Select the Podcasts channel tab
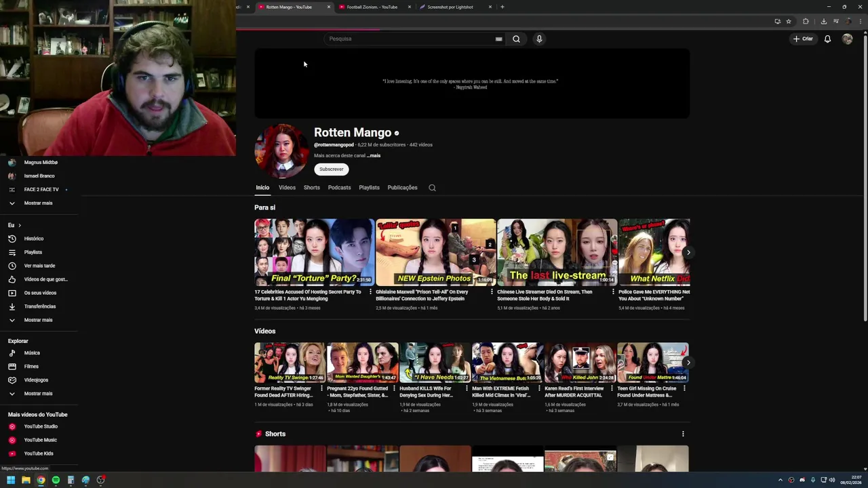 340,188
